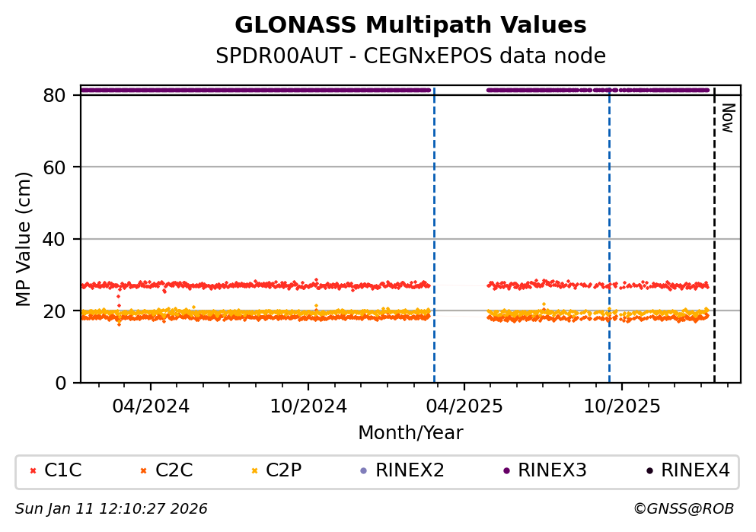Image resolution: width=756 pixels, height=532 pixels.
Task: Click the C2P yellow legend marker
Action: [x=255, y=471]
